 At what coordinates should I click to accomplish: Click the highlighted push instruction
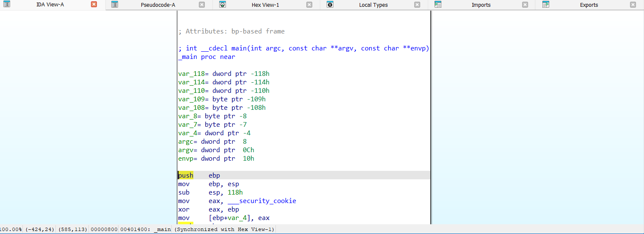tap(186, 175)
